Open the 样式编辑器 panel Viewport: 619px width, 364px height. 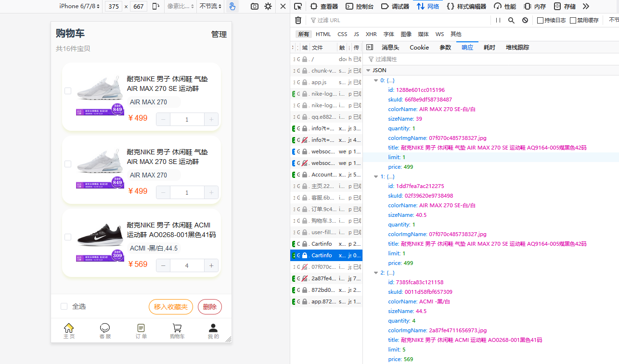pyautogui.click(x=466, y=6)
